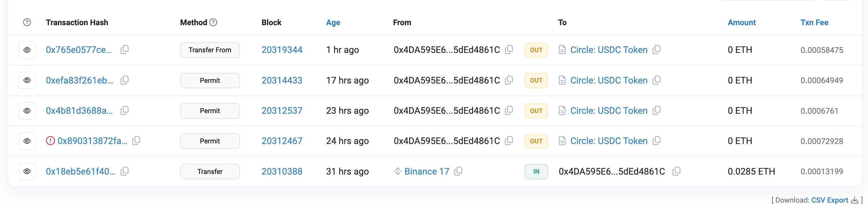Copy recipient address in the Transfer row
This screenshot has height=208, width=868.
click(676, 171)
